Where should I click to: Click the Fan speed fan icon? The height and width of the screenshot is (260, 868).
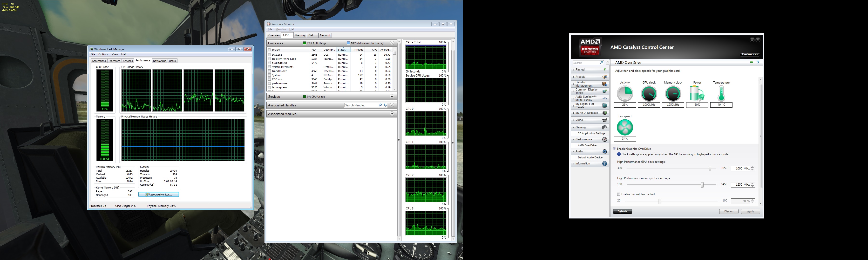(x=625, y=127)
